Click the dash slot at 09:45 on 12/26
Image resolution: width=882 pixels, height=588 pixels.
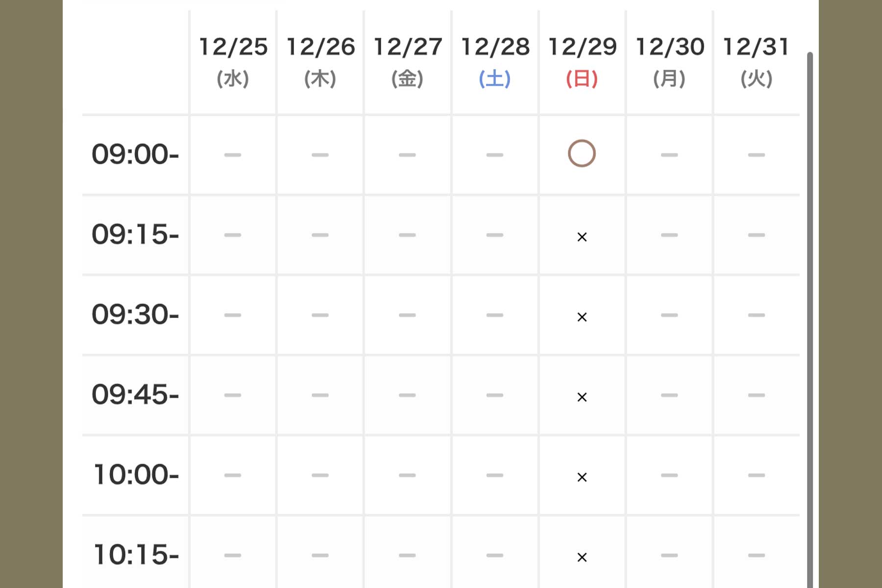tap(320, 395)
